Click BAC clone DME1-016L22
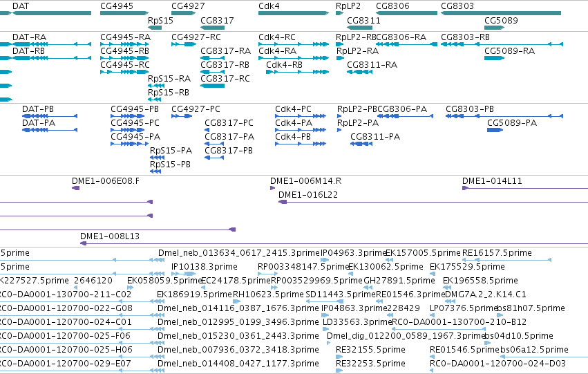The image size is (588, 374). tap(433, 202)
